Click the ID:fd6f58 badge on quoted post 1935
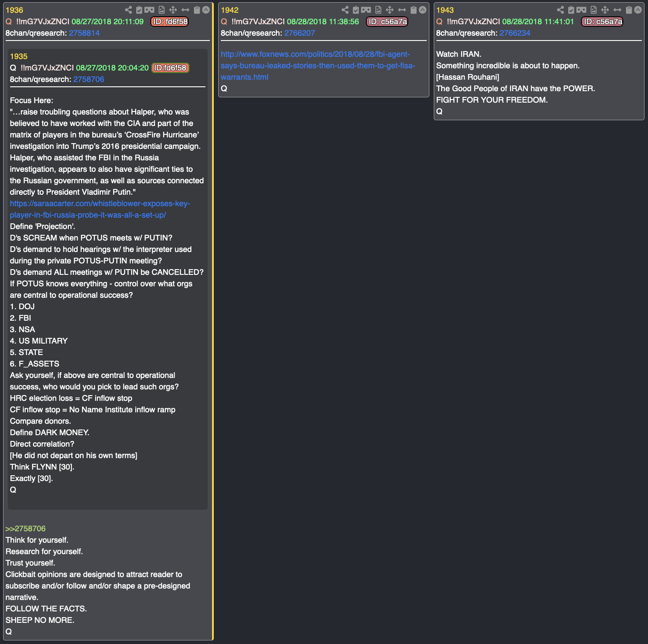This screenshot has height=644, width=648. [x=170, y=68]
